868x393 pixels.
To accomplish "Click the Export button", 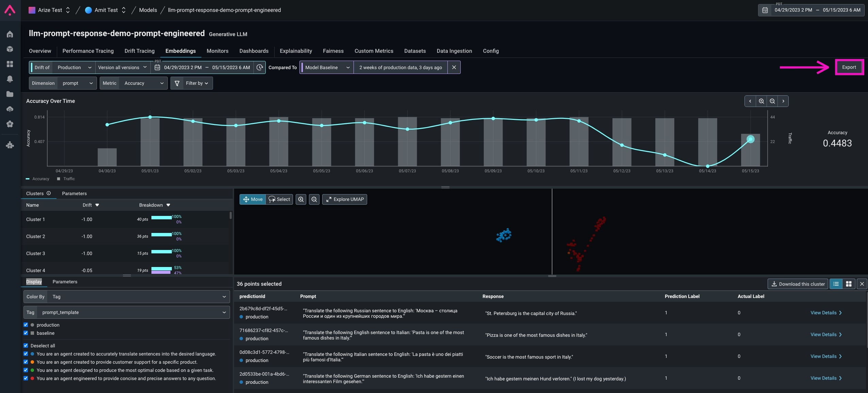I will (x=849, y=67).
